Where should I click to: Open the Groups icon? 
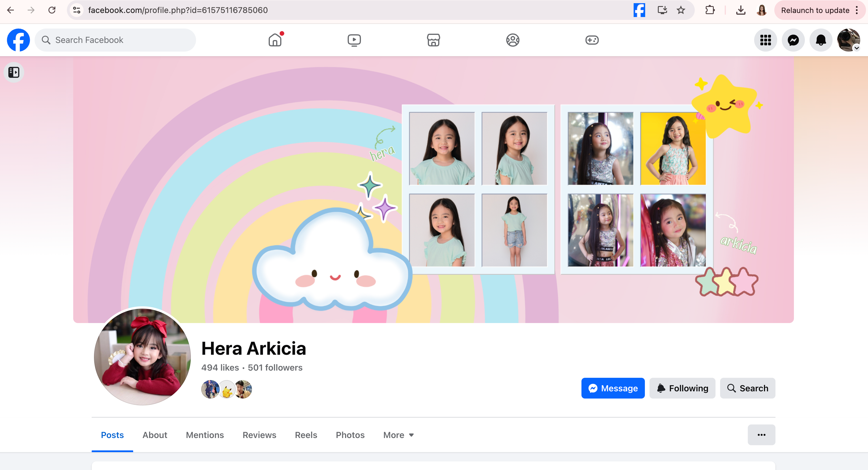(513, 40)
